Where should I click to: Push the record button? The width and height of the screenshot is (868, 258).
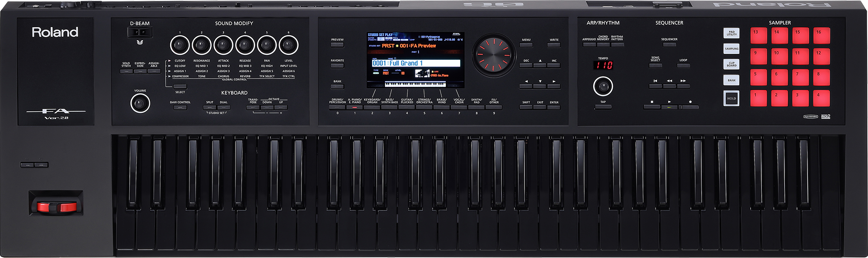tap(690, 107)
